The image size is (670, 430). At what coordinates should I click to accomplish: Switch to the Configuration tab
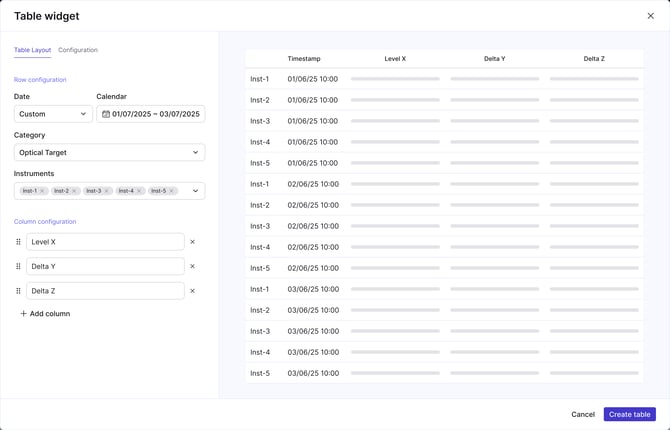click(78, 50)
